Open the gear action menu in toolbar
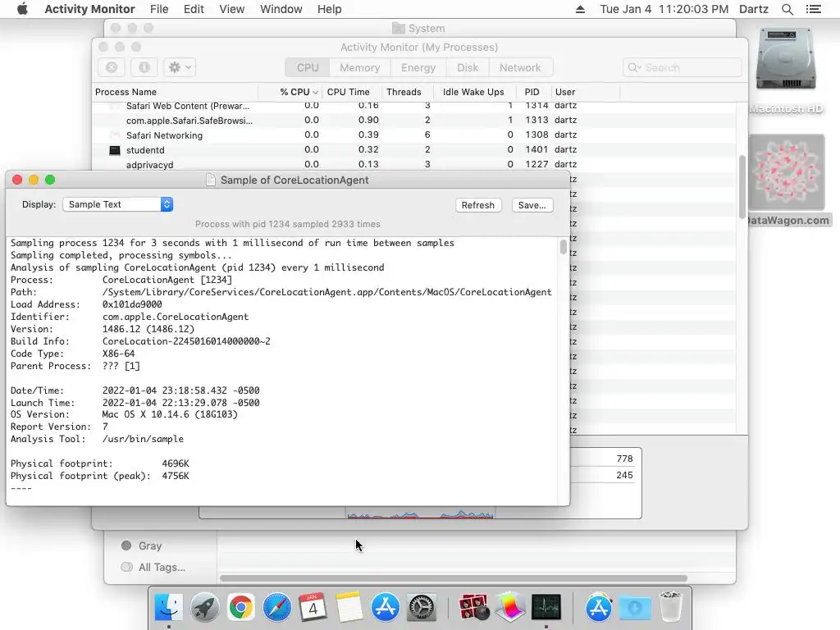 coord(180,67)
